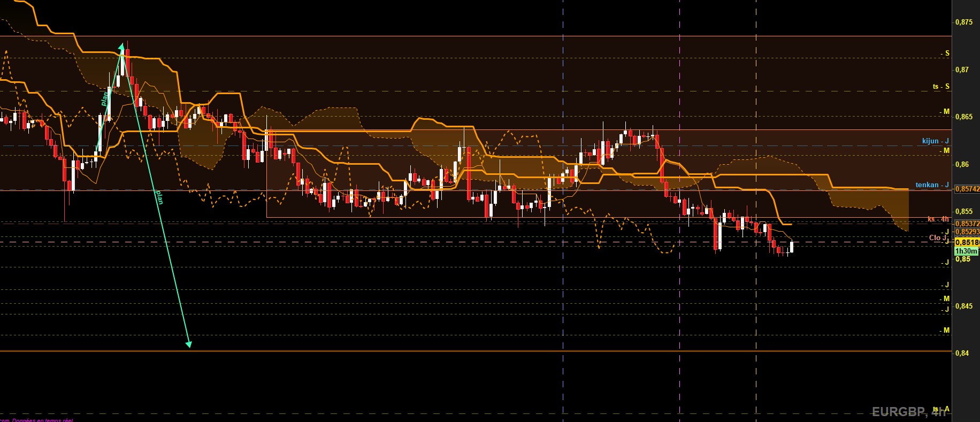Click the 'Clo J' dashed line label
Image resolution: width=980 pixels, height=422 pixels.
tap(938, 238)
